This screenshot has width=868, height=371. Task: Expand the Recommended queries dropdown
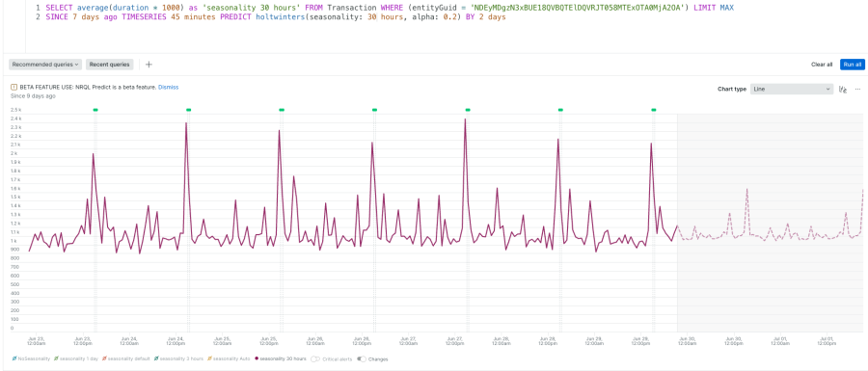click(x=45, y=65)
